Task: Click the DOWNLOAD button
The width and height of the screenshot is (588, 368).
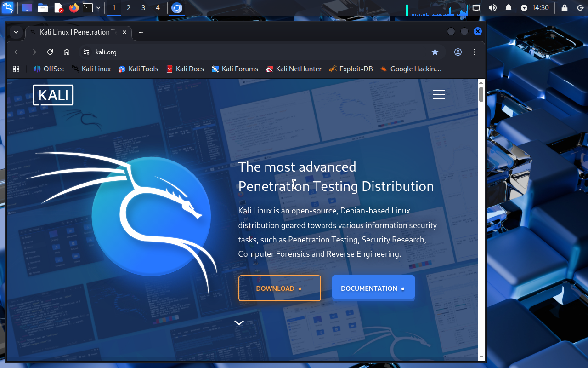Action: 279,288
